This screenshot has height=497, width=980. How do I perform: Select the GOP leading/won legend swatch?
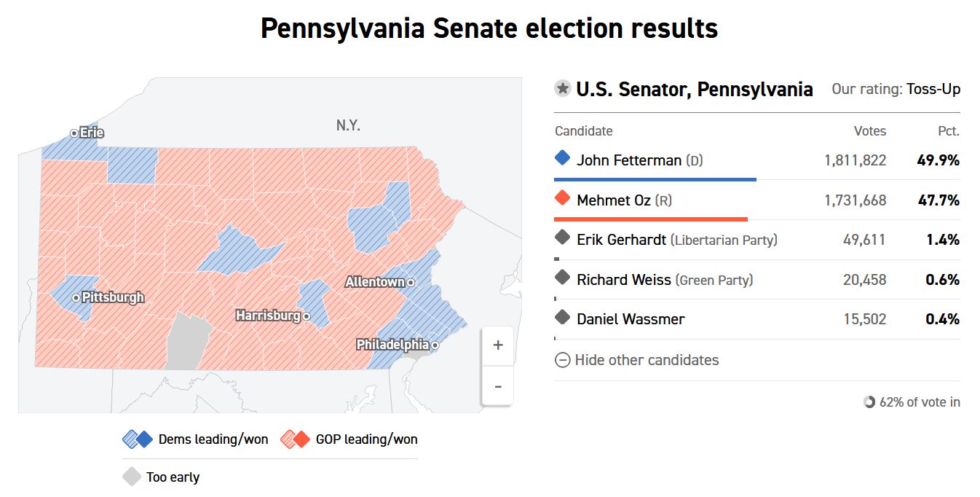(295, 439)
